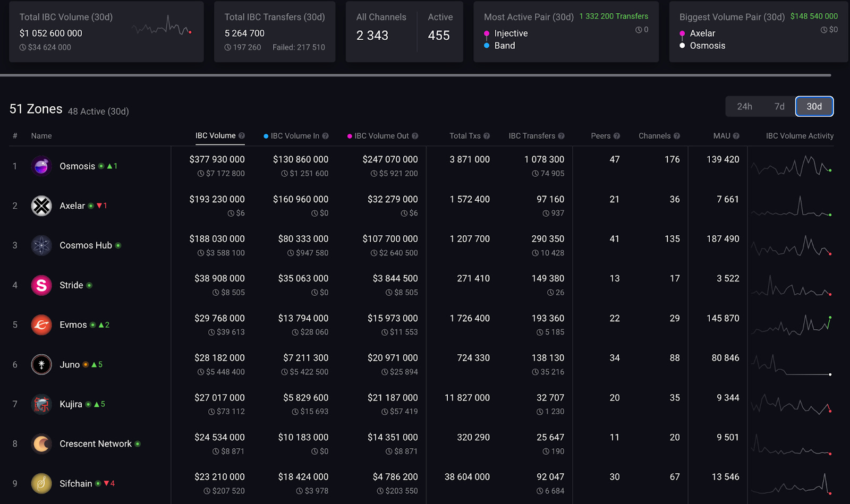Click the help icon beside Channels header
The width and height of the screenshot is (850, 504).
(x=677, y=136)
